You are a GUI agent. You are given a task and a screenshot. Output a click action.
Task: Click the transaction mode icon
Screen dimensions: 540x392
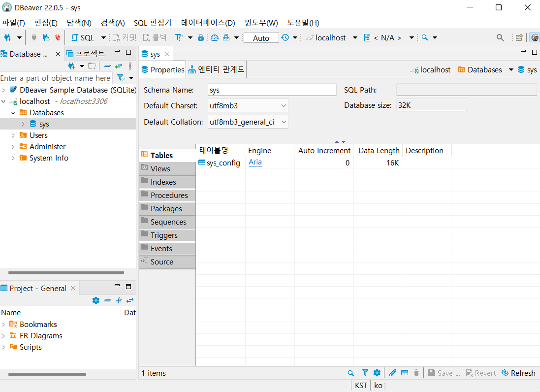pos(178,37)
